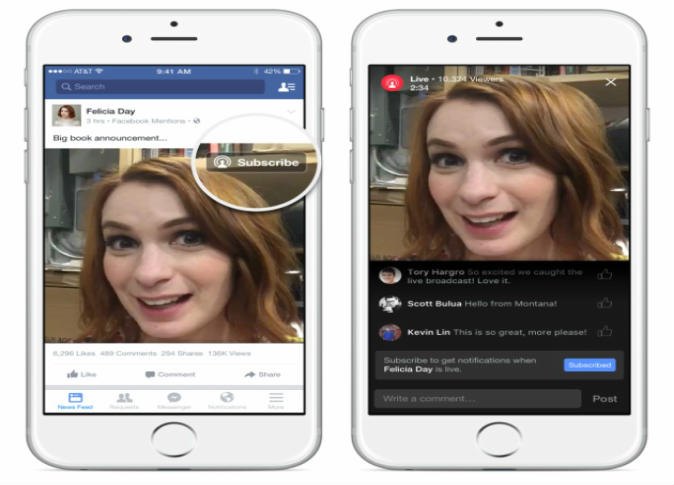Open the More menu tab
Screen dimensions: 674x485
[276, 400]
